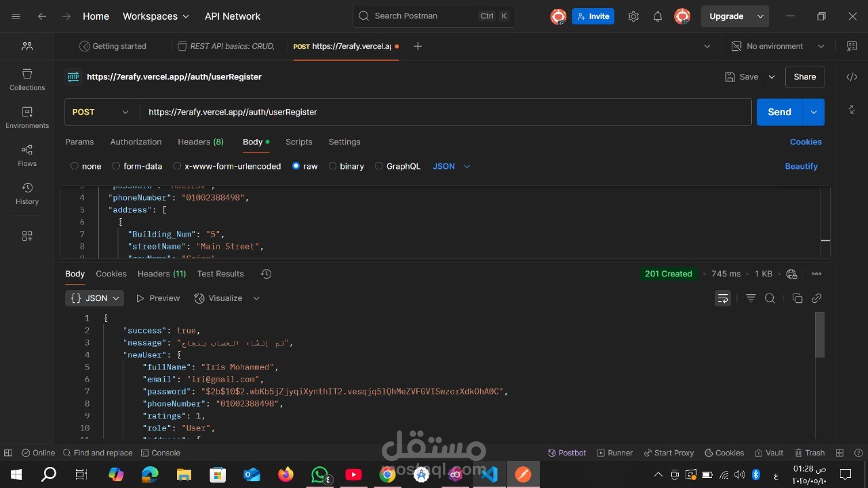The width and height of the screenshot is (868, 488).
Task: Copy the response body
Action: click(x=797, y=298)
